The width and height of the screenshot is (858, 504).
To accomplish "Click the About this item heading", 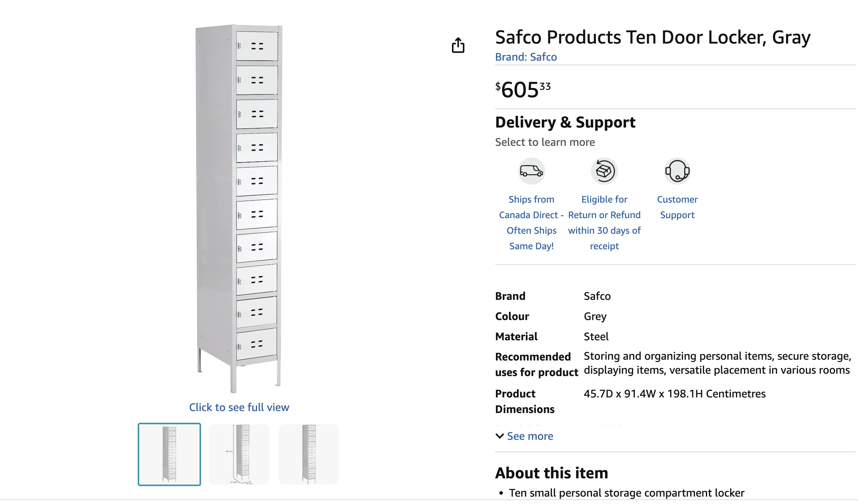I will [x=552, y=473].
